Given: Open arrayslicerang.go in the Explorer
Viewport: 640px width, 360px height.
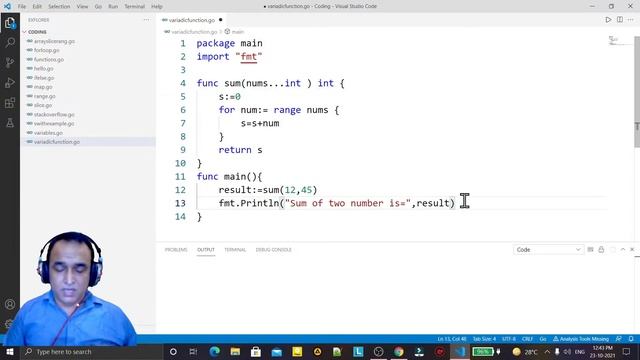Looking at the screenshot, I should click(54, 41).
